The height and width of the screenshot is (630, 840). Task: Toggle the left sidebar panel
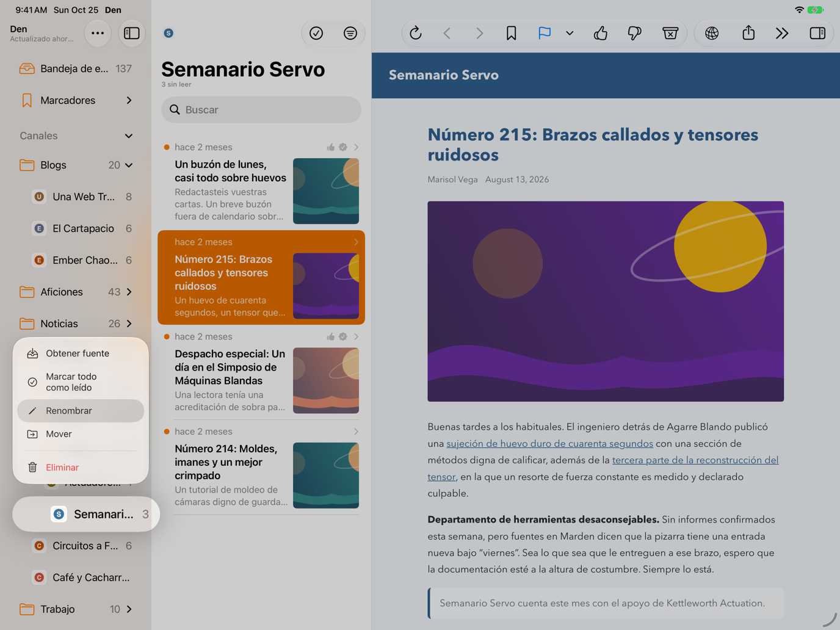click(x=132, y=34)
